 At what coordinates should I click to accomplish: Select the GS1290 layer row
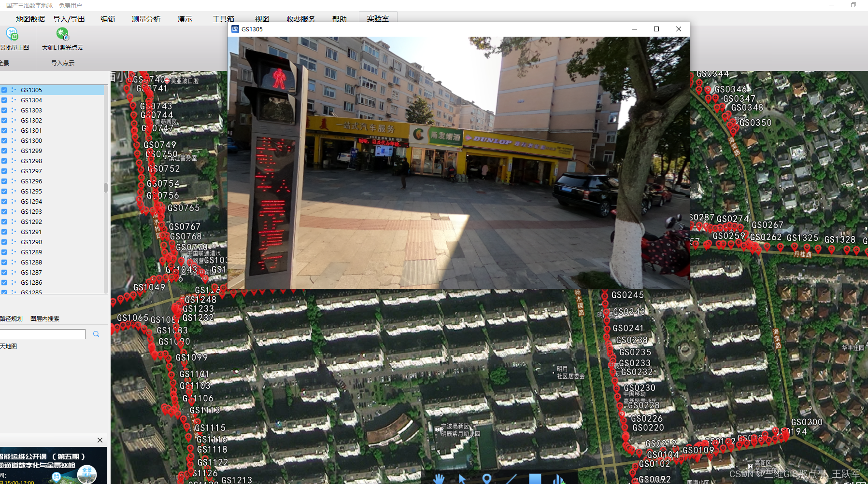tap(52, 242)
